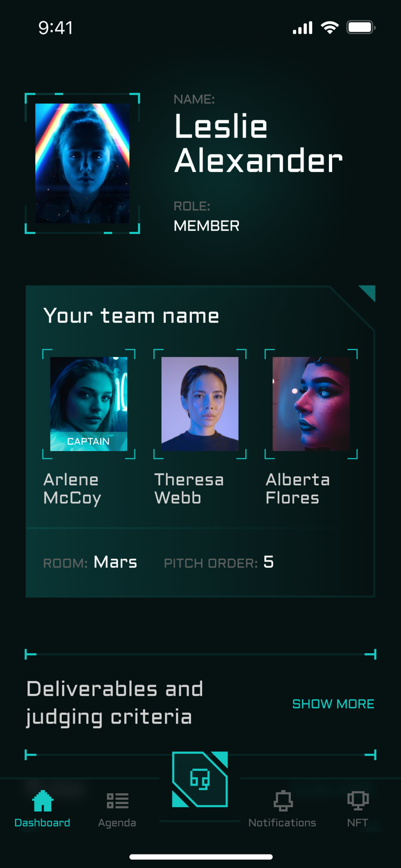Open Leslie Alexander's profile photo
Screen dimensions: 401x868
(x=82, y=163)
